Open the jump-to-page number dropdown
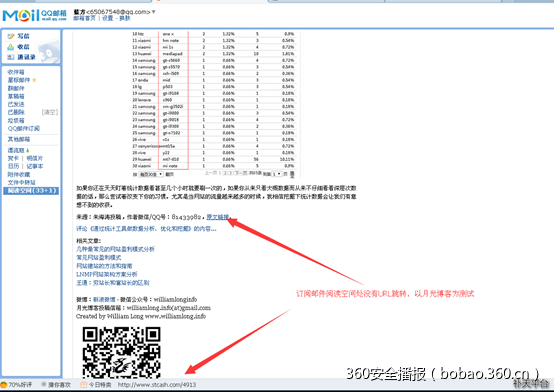 coord(277,174)
